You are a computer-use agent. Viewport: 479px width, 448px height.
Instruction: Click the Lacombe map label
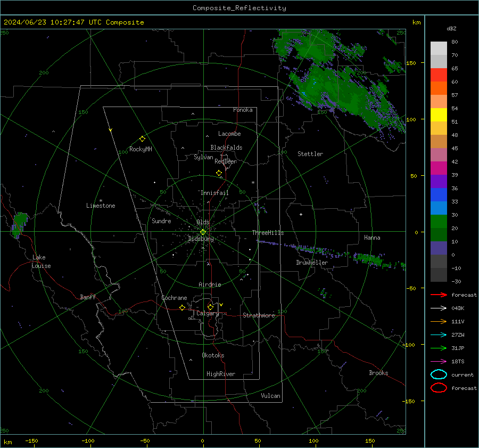click(229, 134)
